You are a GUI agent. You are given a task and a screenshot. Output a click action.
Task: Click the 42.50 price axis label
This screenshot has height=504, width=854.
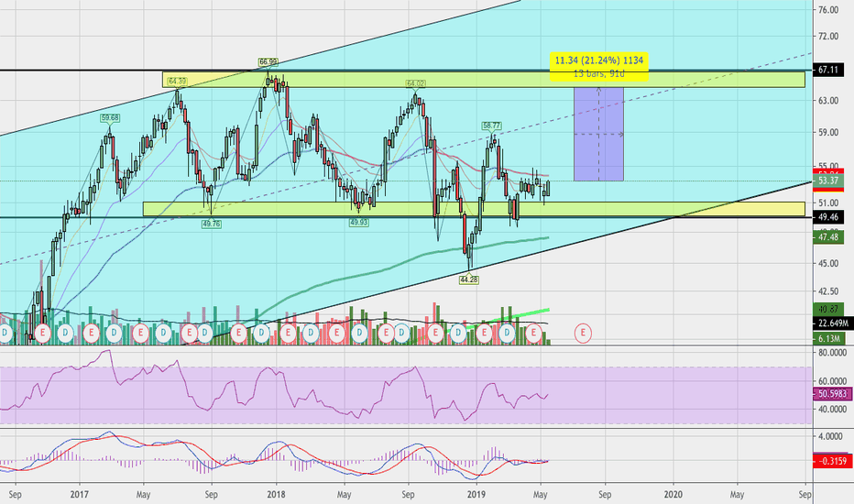point(827,291)
